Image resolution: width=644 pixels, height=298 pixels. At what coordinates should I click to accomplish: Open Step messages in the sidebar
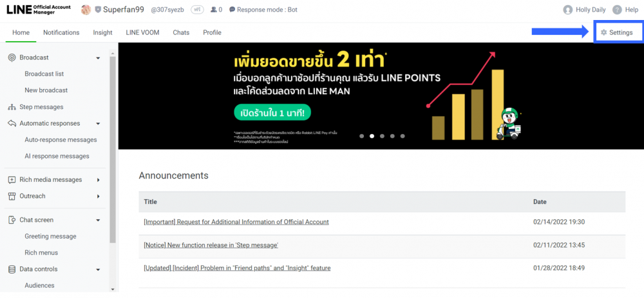(41, 107)
